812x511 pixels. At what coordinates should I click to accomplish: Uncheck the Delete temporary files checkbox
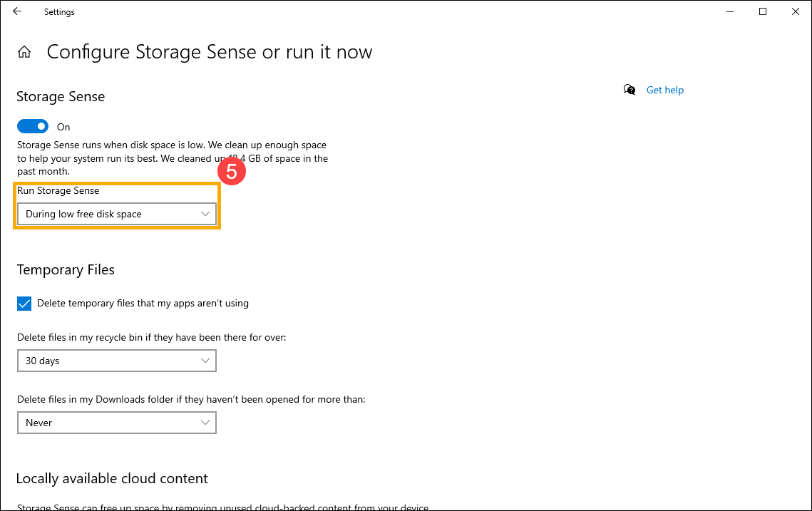[24, 303]
